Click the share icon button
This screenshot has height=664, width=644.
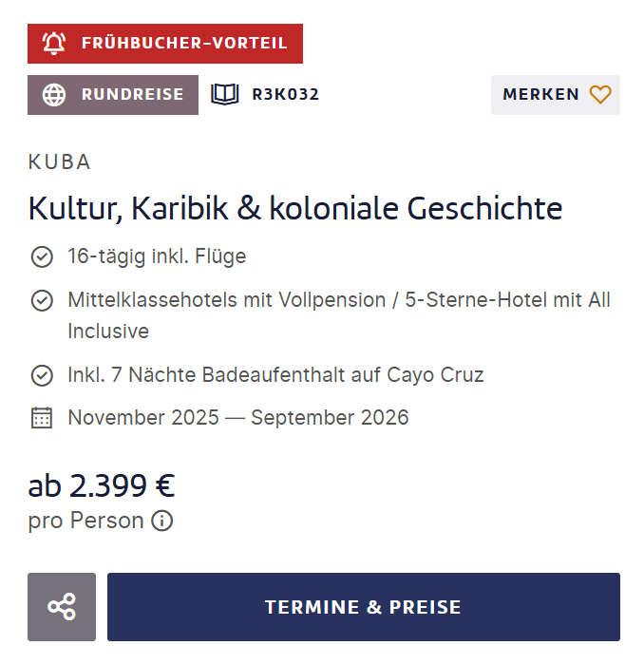pyautogui.click(x=62, y=607)
